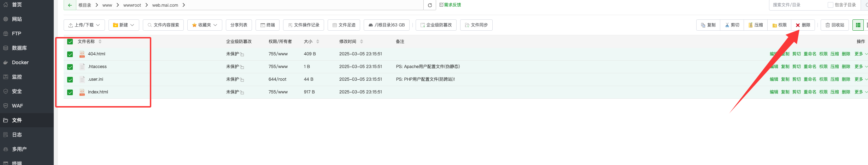868x165 pixels.
Task: Expand the 上传/下载 dropdown
Action: click(x=84, y=25)
